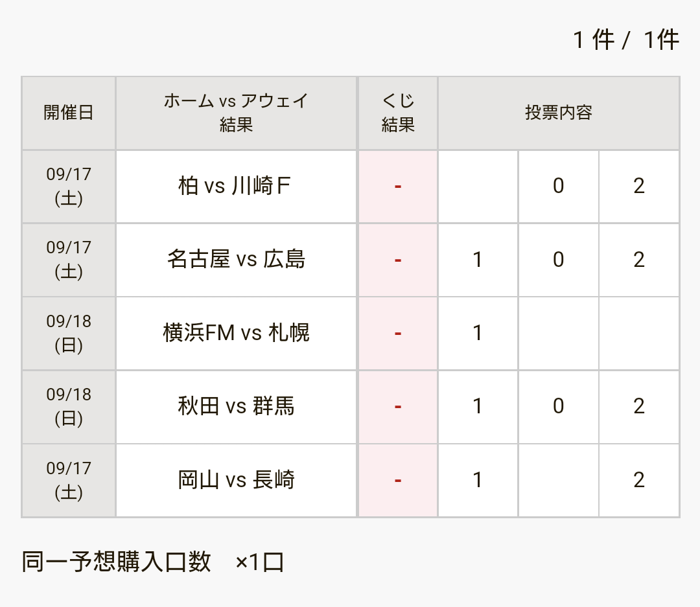Click the 1件 / 1件 counter
This screenshot has width=700, height=607.
click(626, 40)
